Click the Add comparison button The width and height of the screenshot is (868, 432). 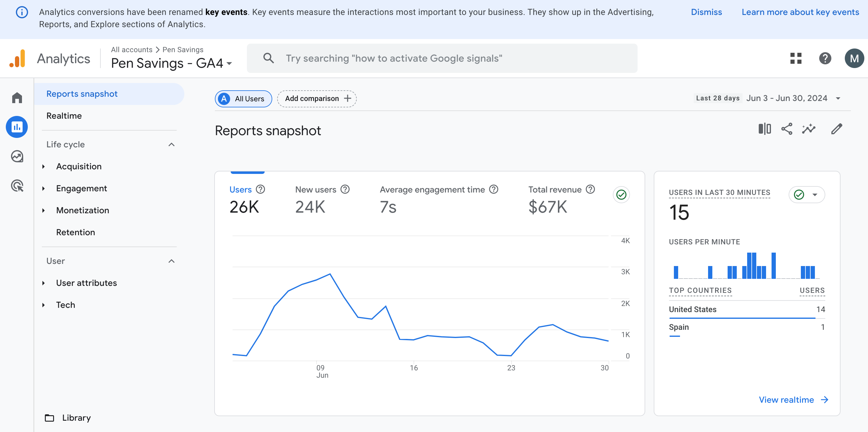coord(317,99)
